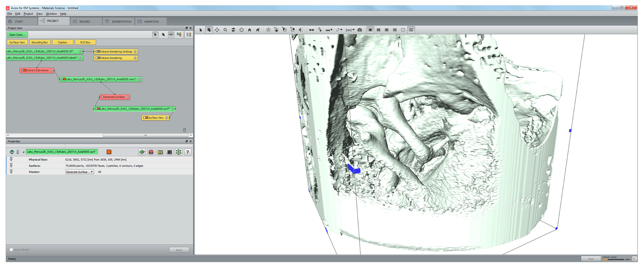The image size is (644, 268).
Task: Click the Caption shortcut button
Action: [62, 42]
